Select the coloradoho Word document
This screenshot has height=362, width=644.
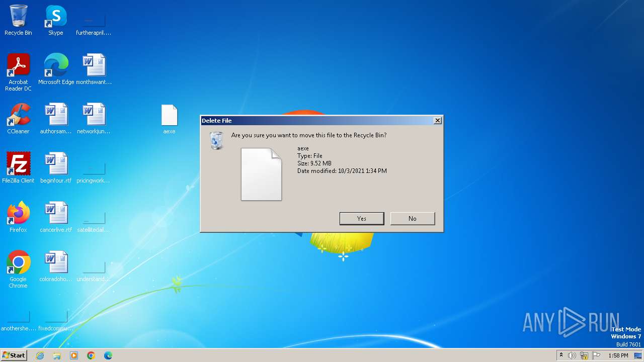[56, 266]
